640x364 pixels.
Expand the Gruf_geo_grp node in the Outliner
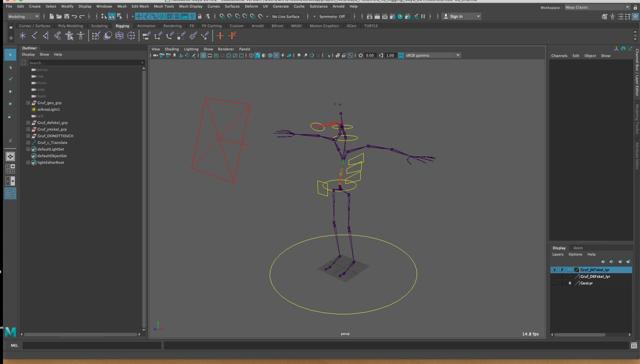coord(28,103)
